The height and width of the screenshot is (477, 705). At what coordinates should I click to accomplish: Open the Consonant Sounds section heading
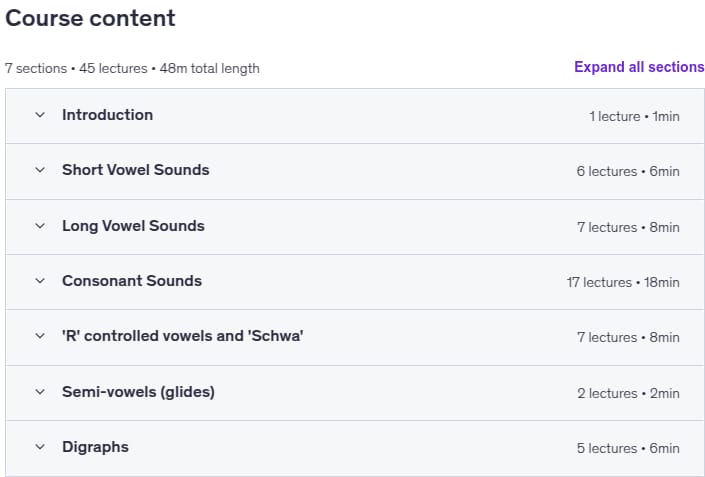point(132,281)
